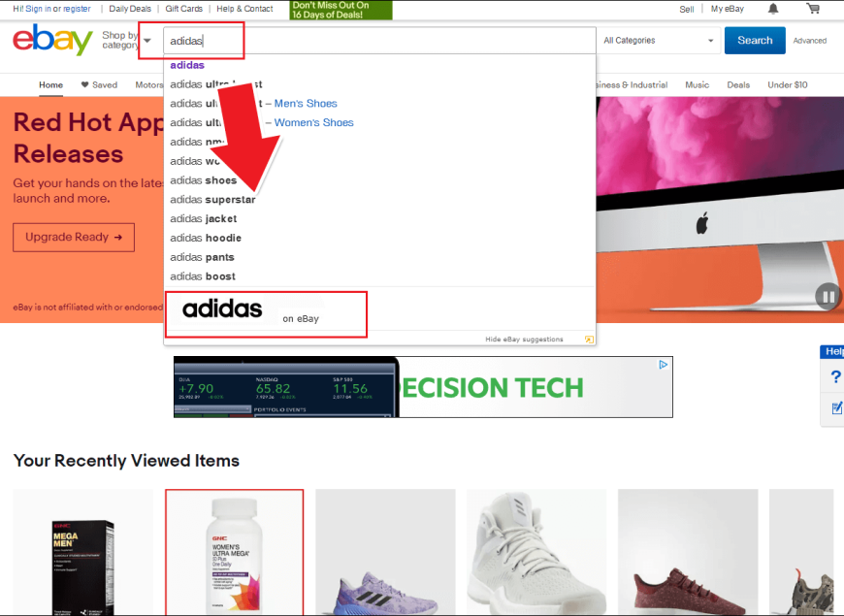844x616 pixels.
Task: Click the blue Search button
Action: pyautogui.click(x=755, y=41)
